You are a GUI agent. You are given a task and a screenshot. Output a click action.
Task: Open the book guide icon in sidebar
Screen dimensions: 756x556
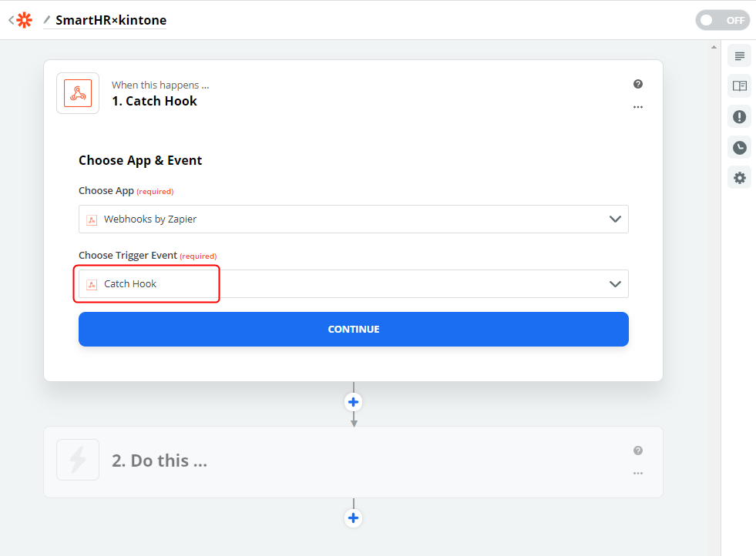(739, 86)
